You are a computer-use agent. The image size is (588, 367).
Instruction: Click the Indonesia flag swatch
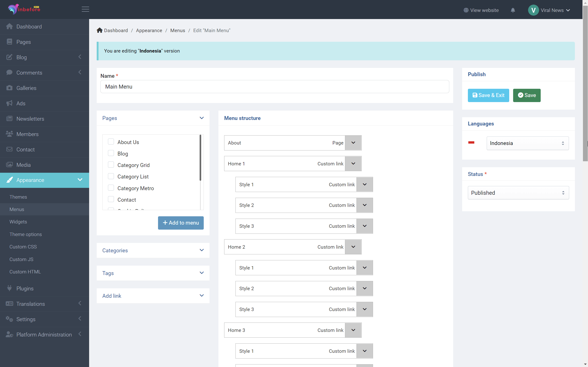(471, 143)
